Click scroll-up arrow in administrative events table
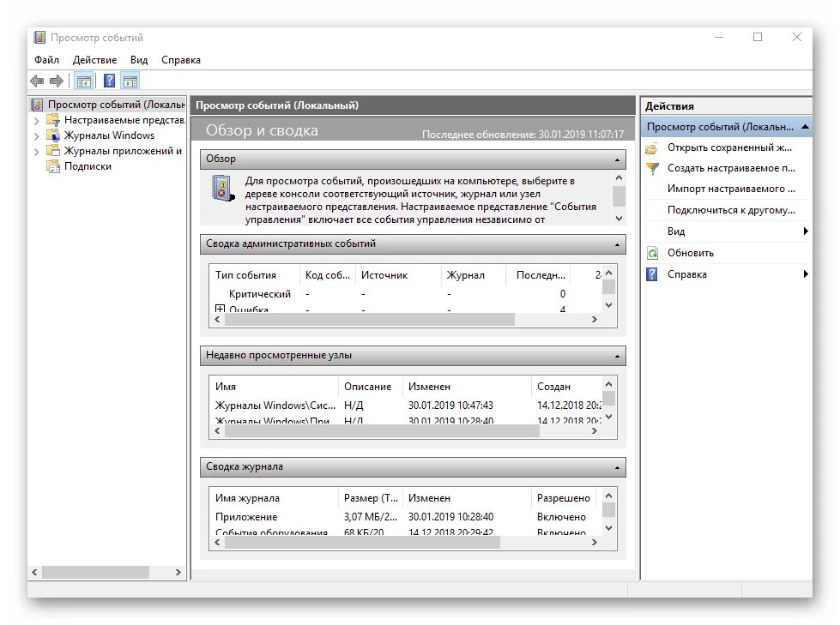 click(608, 273)
